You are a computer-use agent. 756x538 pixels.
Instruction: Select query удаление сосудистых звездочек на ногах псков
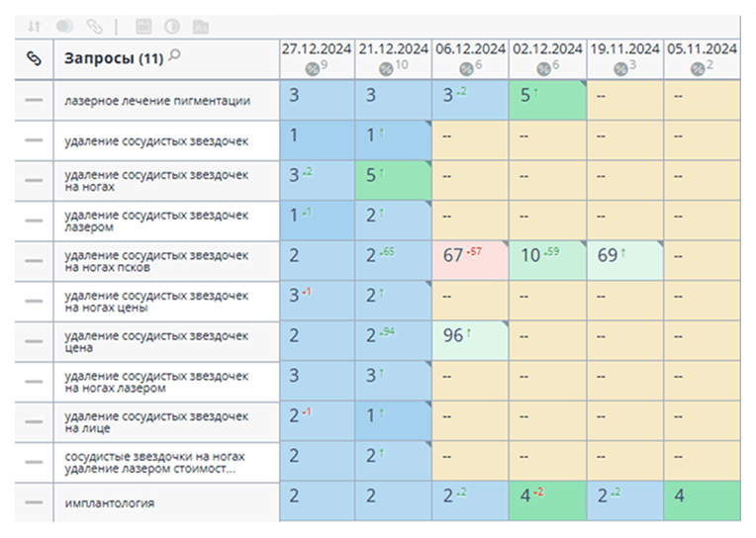[156, 261]
